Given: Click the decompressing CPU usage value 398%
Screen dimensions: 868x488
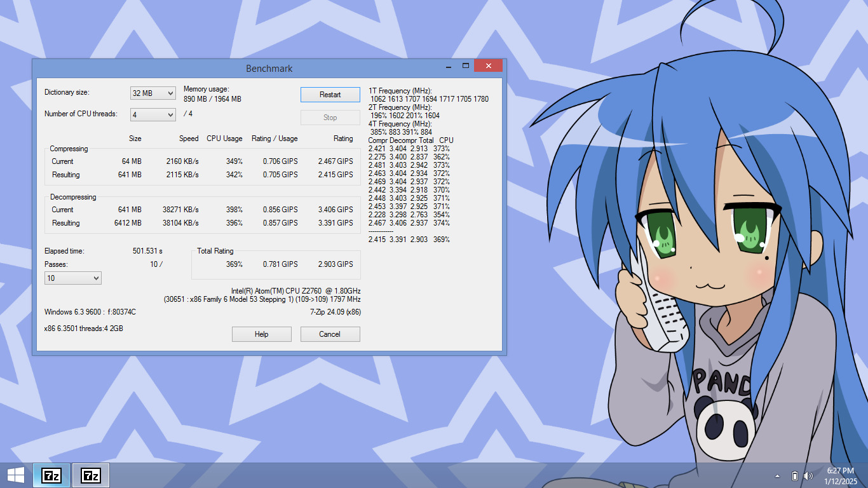Looking at the screenshot, I should point(234,210).
